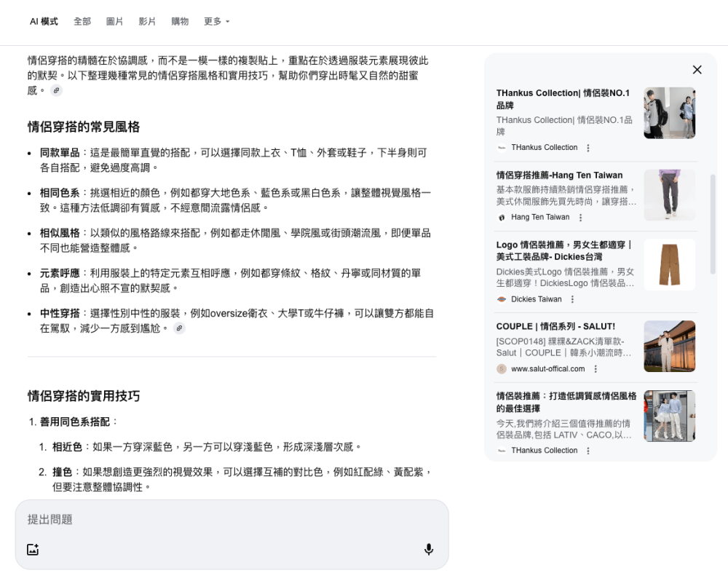Switch to the 圖片 tab
Viewport: 728px width, 581px height.
coord(114,22)
